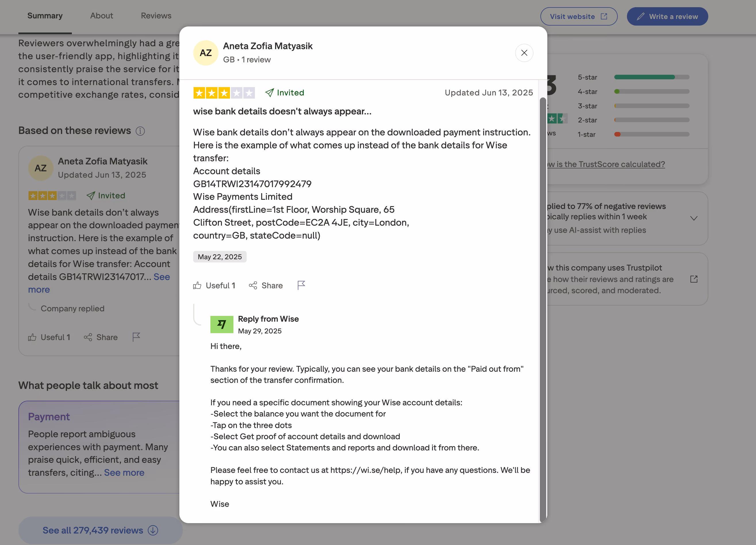Filter reviews by the 4-star bar

coord(633,91)
